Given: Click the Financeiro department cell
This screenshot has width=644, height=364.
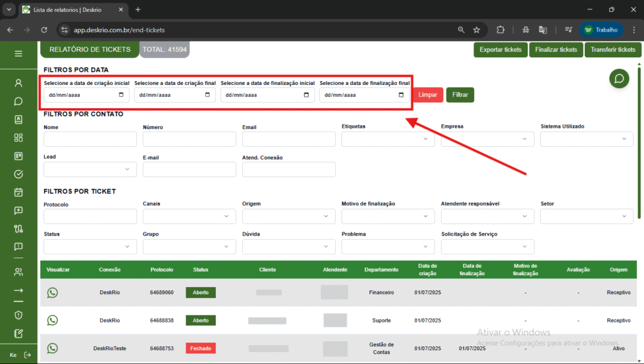Looking at the screenshot, I should coord(381,292).
